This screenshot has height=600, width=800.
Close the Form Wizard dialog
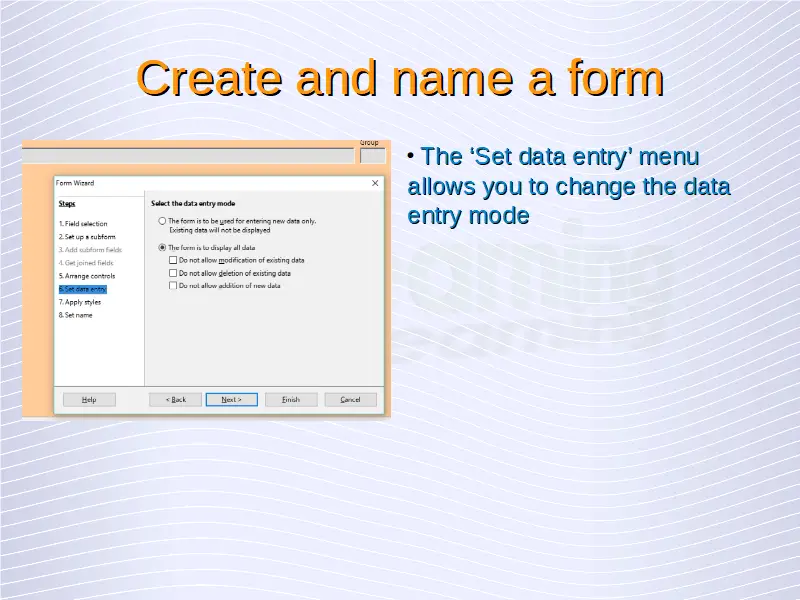(375, 183)
